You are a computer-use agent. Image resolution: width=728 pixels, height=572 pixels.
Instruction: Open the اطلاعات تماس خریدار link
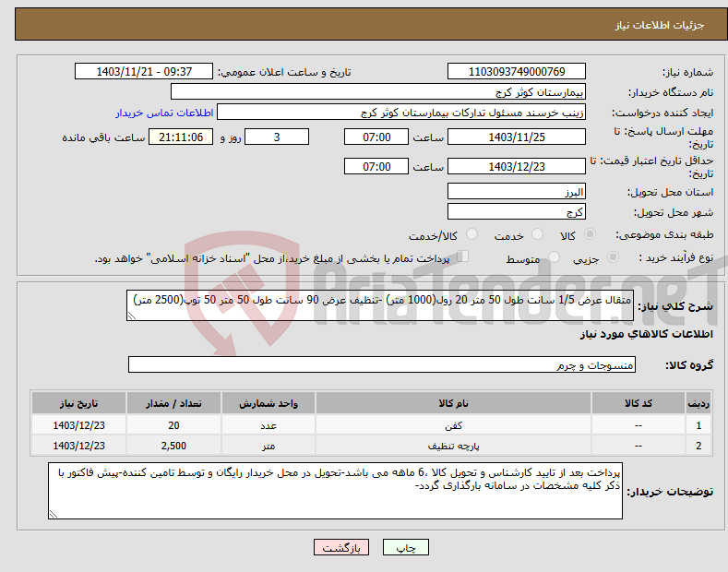point(164,113)
